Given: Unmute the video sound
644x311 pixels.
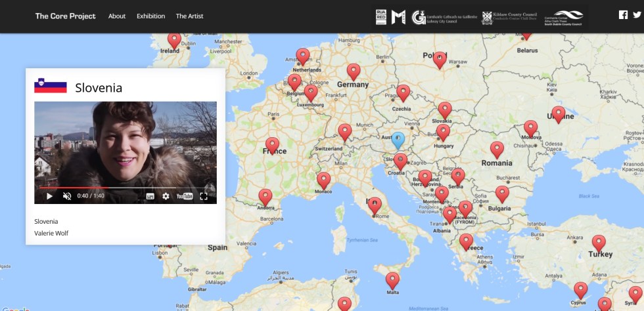Looking at the screenshot, I should click(67, 196).
